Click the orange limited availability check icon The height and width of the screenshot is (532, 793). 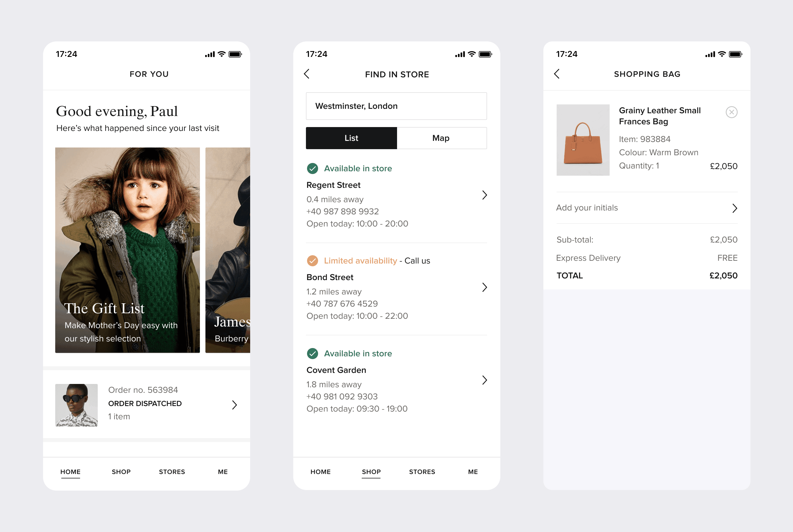click(312, 260)
